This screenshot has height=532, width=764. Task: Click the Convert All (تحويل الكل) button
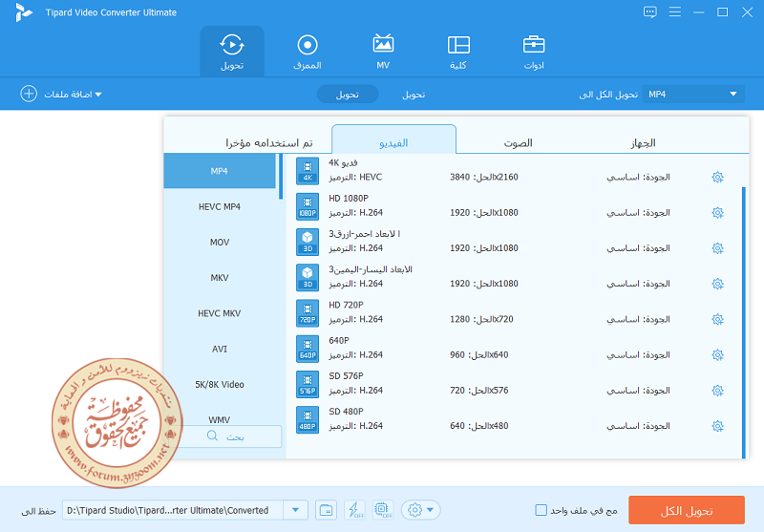point(687,510)
